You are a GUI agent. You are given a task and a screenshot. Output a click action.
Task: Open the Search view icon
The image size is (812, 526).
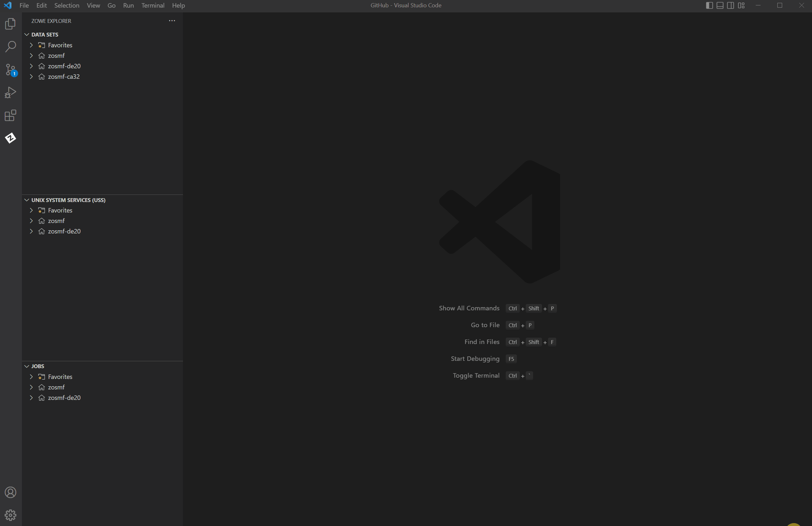[x=10, y=47]
